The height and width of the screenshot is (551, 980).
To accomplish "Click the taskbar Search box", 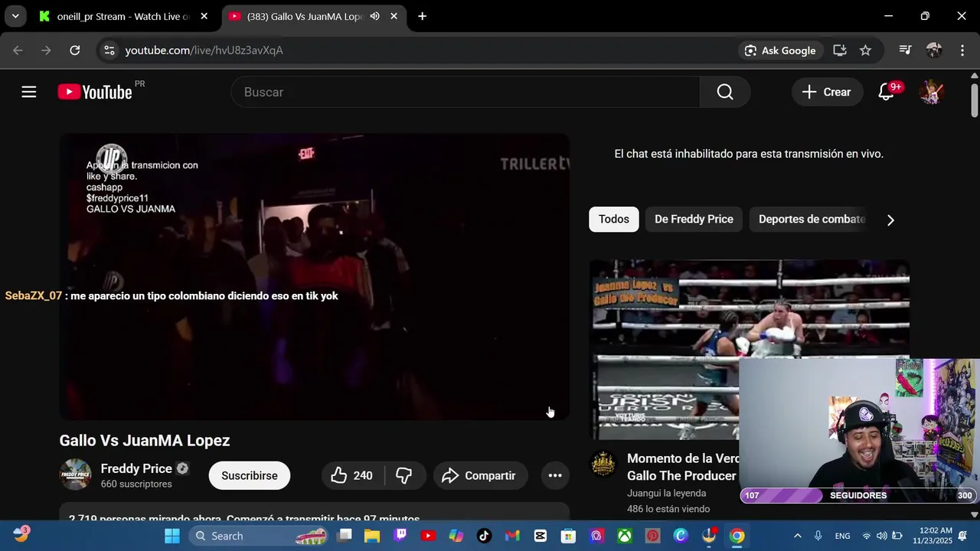I will (259, 536).
